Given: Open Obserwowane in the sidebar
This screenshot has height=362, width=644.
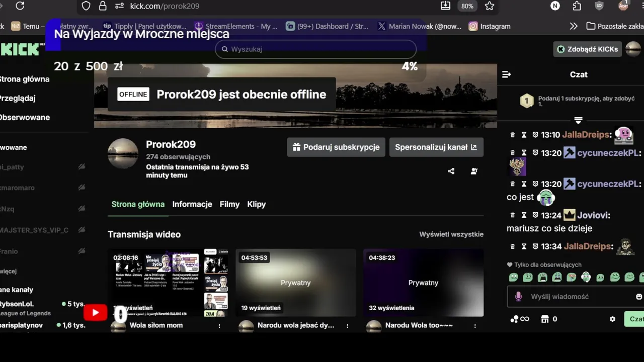Looking at the screenshot, I should coord(24,118).
